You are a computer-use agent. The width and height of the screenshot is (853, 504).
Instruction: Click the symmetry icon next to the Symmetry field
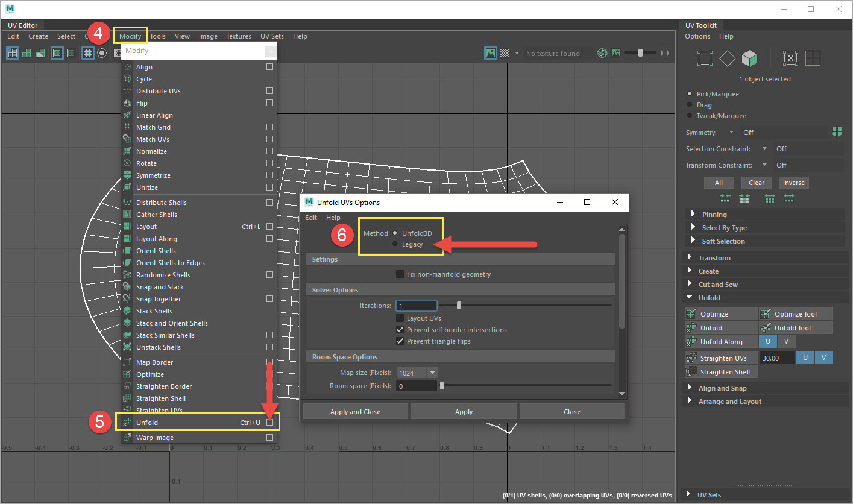pyautogui.click(x=836, y=132)
